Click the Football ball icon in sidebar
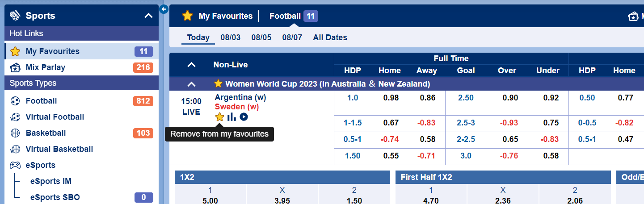The width and height of the screenshot is (644, 204). (15, 101)
